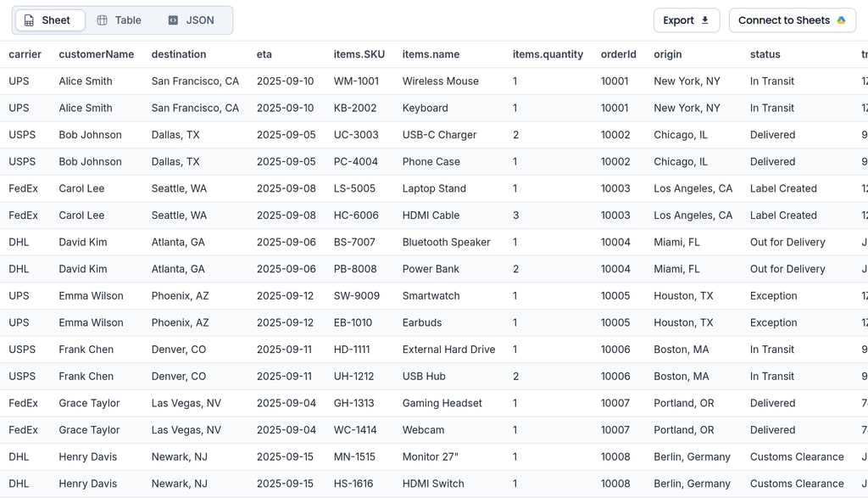Select the carrier column header
868x498 pixels.
pyautogui.click(x=25, y=54)
